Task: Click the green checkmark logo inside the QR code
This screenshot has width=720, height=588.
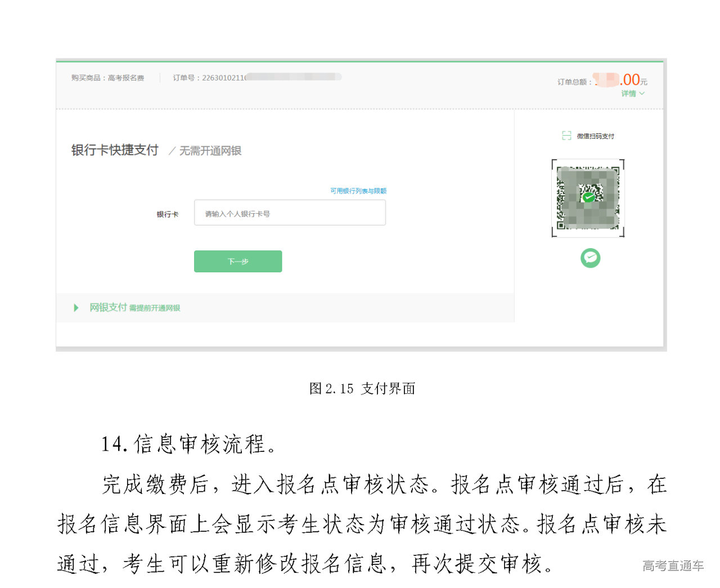Action: click(x=588, y=198)
